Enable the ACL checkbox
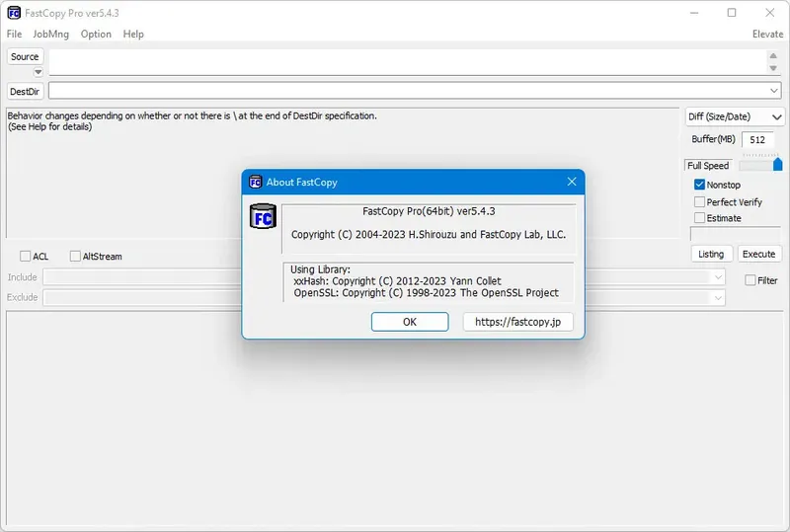Screen dimensions: 790x532 pos(26,256)
